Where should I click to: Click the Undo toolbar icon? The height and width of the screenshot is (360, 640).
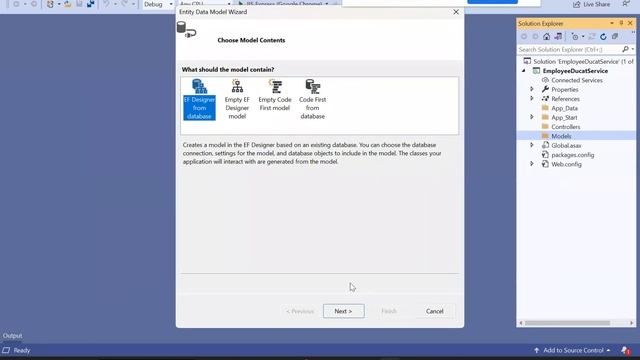106,4
